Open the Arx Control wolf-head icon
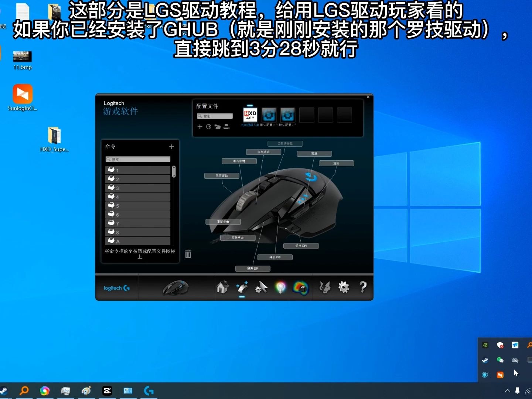Viewport: 532px width, 399px height. 325,287
